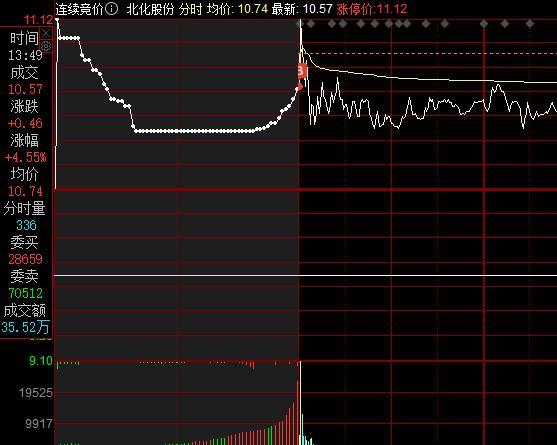
Task: Click the 19525 volume axis label
Action: (x=36, y=393)
